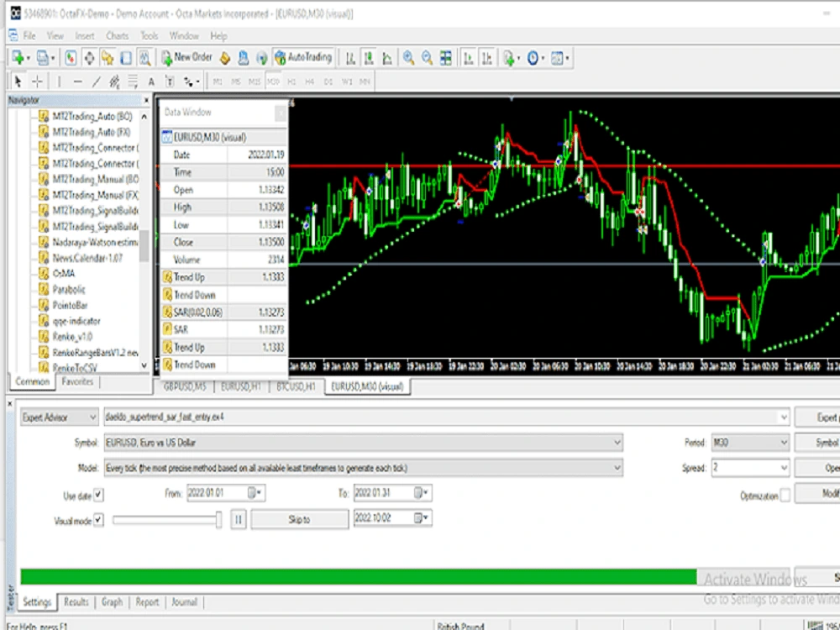Open the Model selection dropdown

coord(618,467)
